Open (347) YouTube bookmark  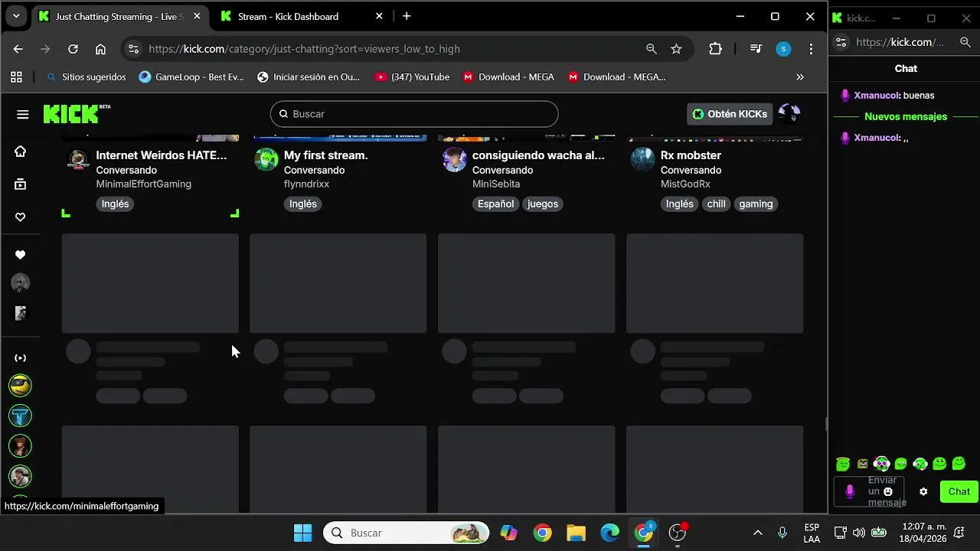pos(412,77)
